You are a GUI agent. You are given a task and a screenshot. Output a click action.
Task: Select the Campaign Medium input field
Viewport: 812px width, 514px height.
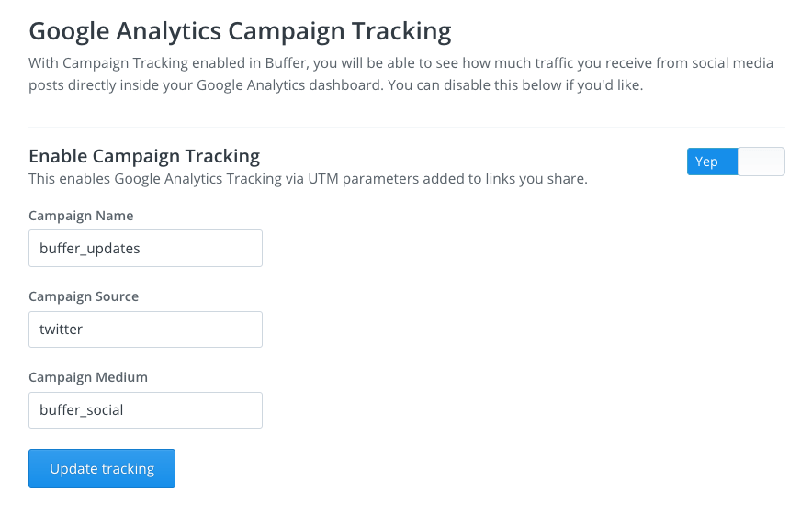click(x=145, y=410)
